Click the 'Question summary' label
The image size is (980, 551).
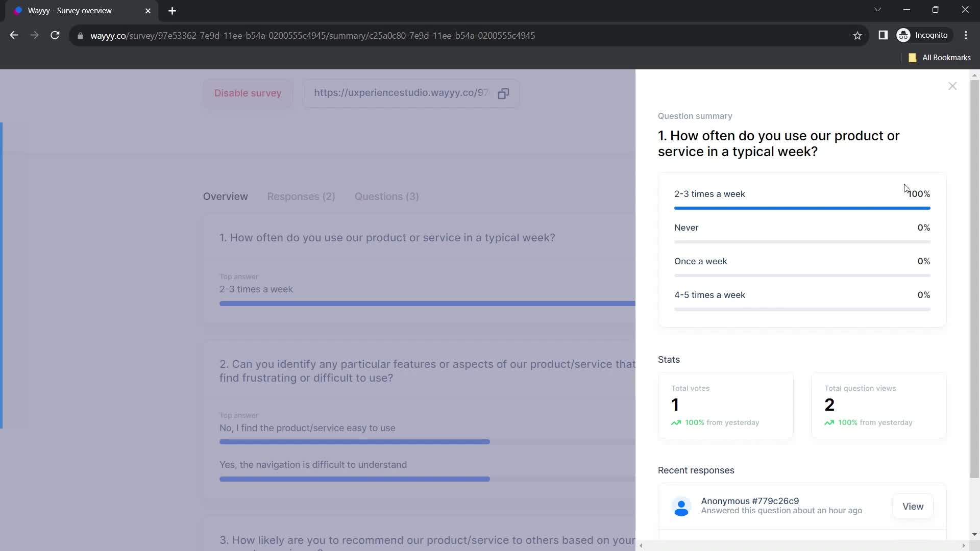695,116
